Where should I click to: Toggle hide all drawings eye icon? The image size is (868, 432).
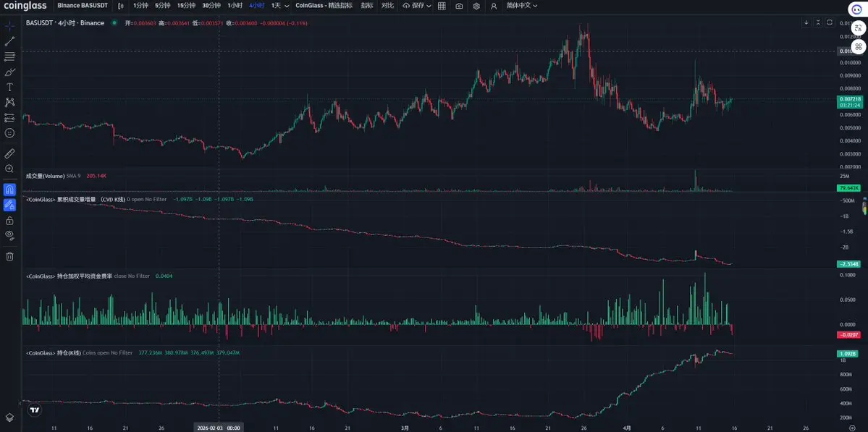click(9, 235)
